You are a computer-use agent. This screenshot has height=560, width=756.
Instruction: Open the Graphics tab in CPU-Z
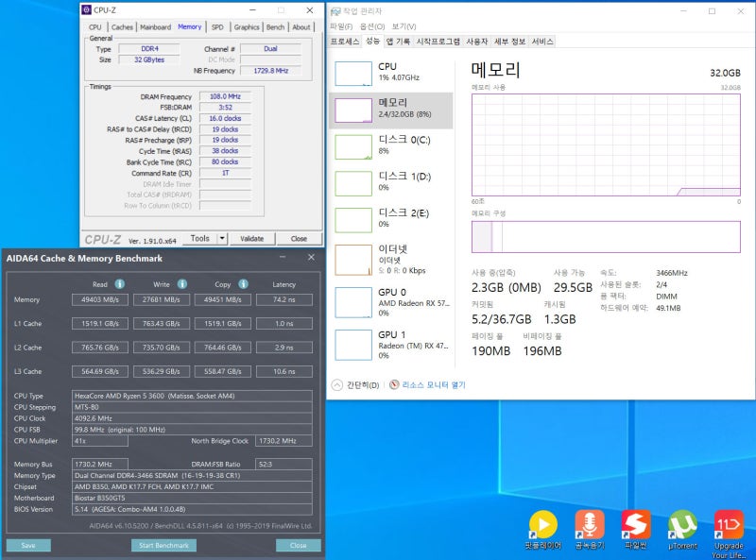(247, 27)
